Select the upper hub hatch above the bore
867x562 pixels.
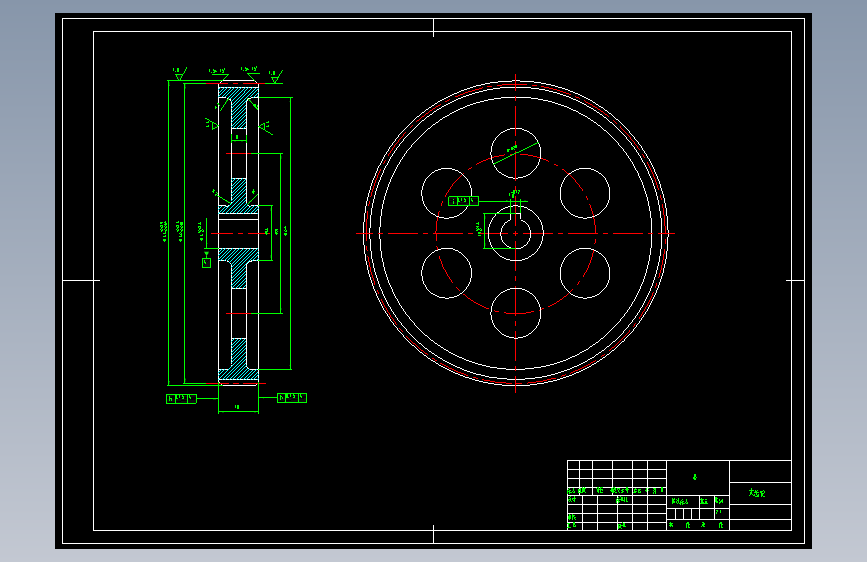(x=238, y=196)
